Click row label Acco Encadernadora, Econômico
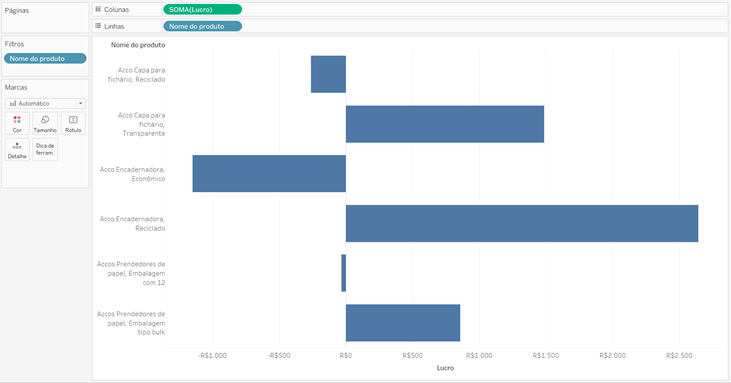The width and height of the screenshot is (731, 383). [132, 174]
